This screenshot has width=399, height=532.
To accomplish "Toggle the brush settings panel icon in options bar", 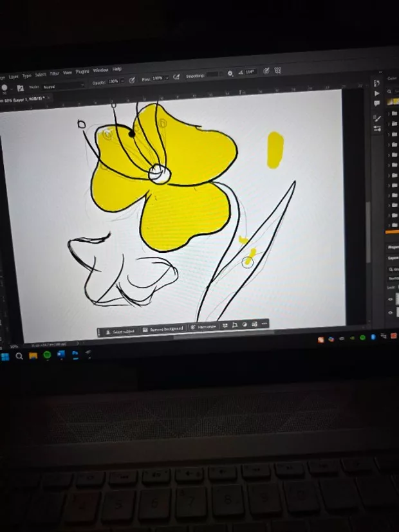I will click(x=21, y=88).
